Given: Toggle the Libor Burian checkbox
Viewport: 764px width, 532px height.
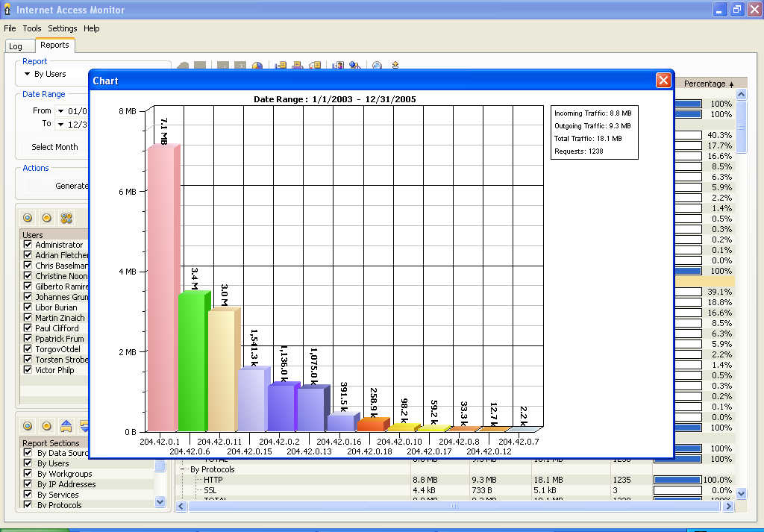Looking at the screenshot, I should point(28,307).
